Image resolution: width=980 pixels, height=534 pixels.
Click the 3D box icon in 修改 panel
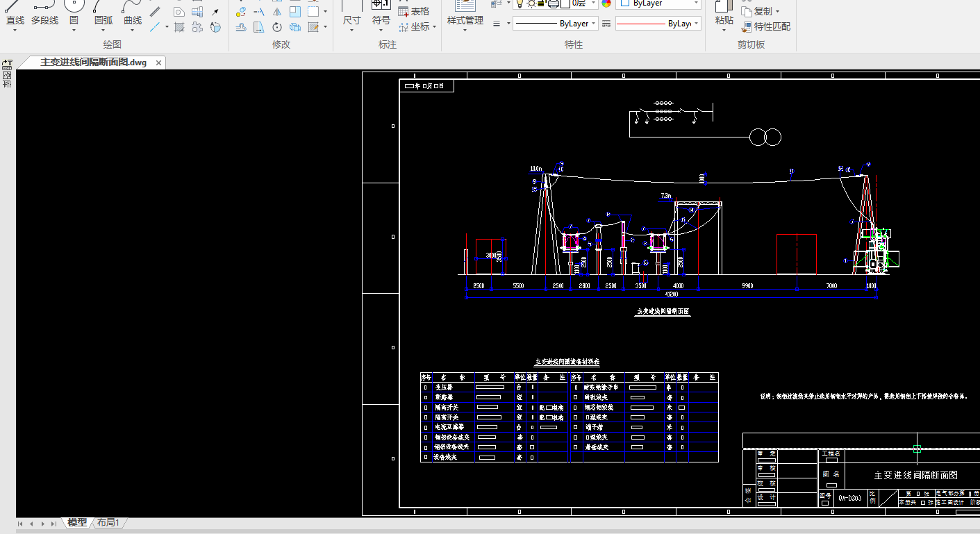295,27
